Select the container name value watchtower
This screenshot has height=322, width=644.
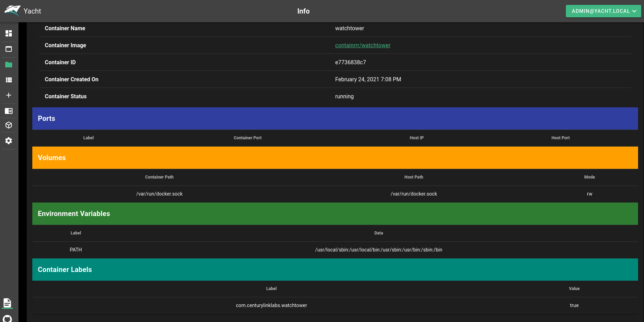tap(349, 28)
